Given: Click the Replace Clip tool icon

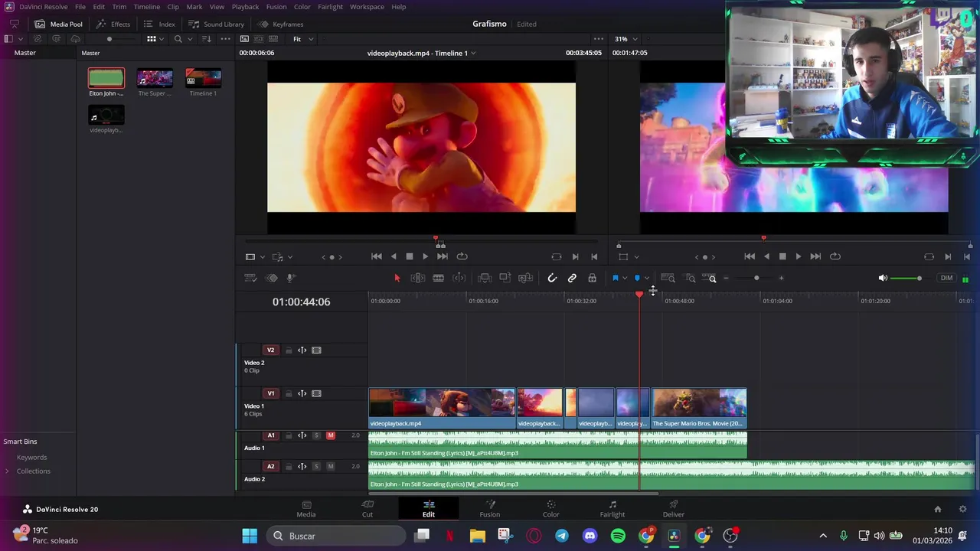Looking at the screenshot, I should coord(525,278).
